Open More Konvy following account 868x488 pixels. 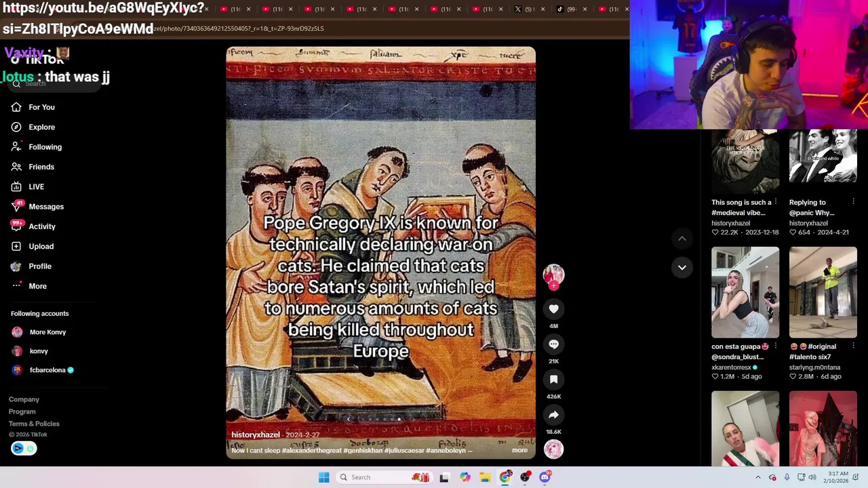[39, 332]
